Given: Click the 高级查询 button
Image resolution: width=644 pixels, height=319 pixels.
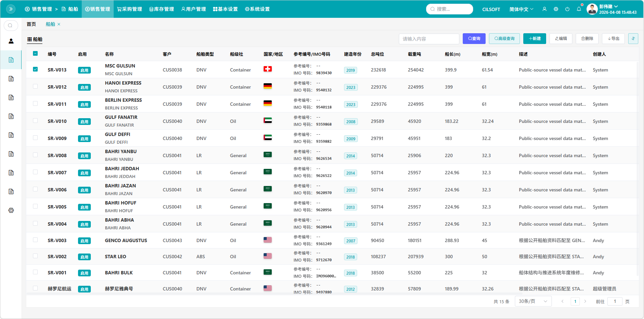Looking at the screenshot, I should coord(504,39).
